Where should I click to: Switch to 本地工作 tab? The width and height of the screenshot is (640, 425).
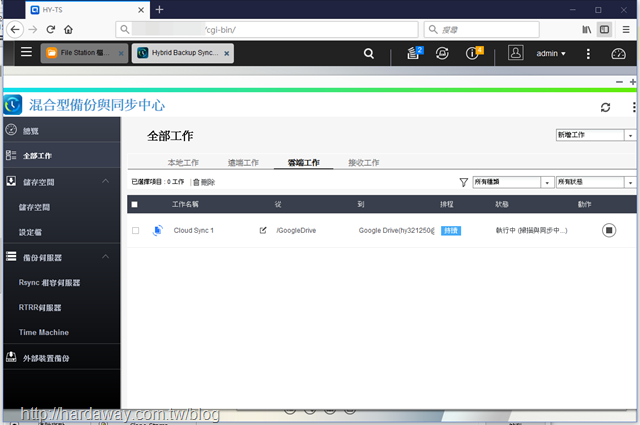[x=183, y=162]
